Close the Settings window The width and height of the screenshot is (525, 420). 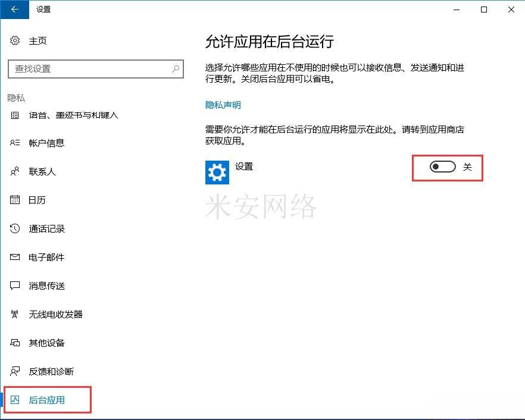511,10
